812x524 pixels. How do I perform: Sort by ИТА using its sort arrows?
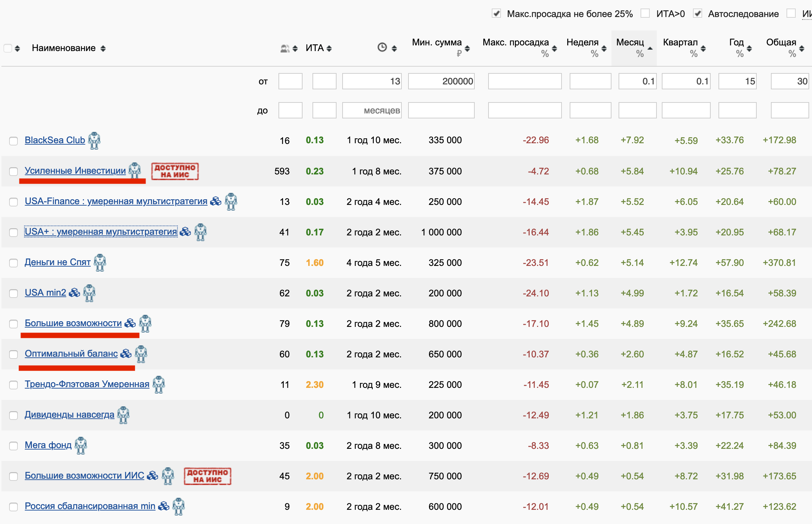[x=329, y=49]
